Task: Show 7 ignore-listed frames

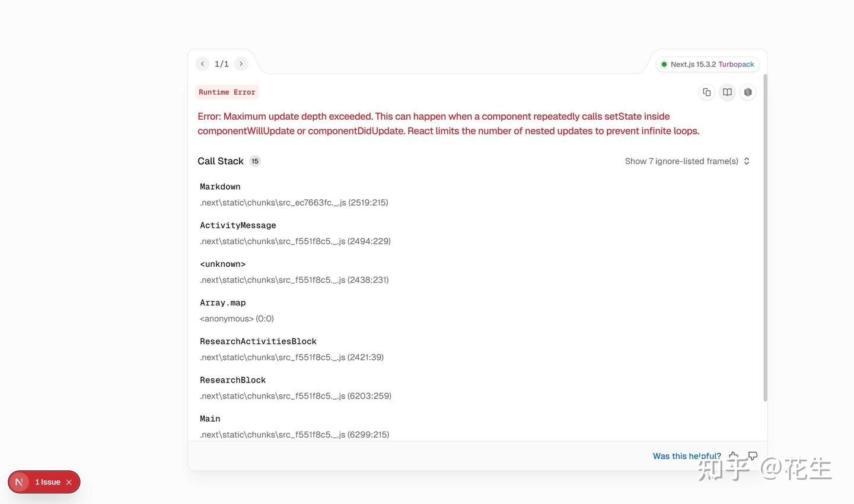Action: coord(687,161)
